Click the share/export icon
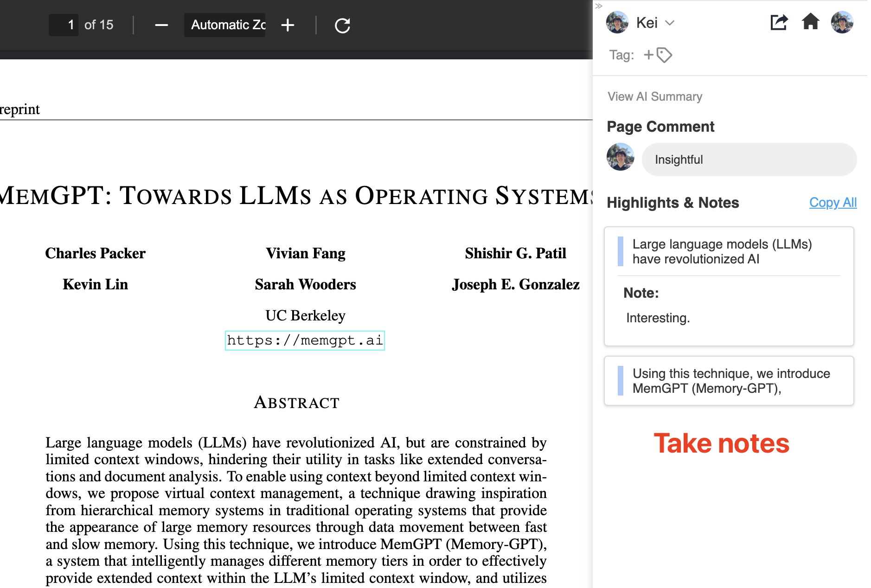 coord(779,22)
